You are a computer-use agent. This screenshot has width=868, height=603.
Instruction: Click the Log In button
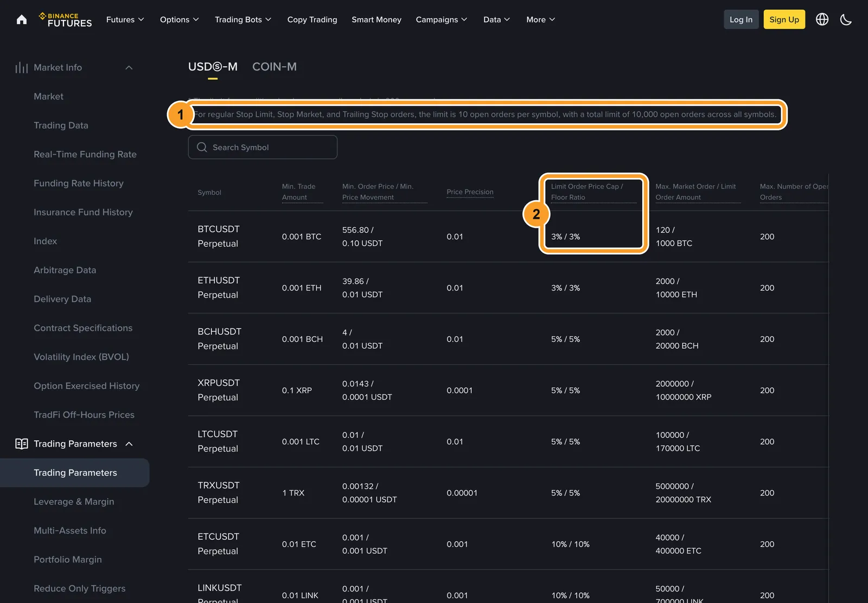click(x=741, y=20)
